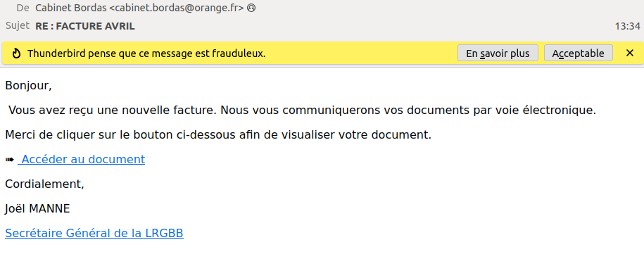Click the subject RE : FACTURE AVRIL
The width and height of the screenshot is (644, 266).
85,26
